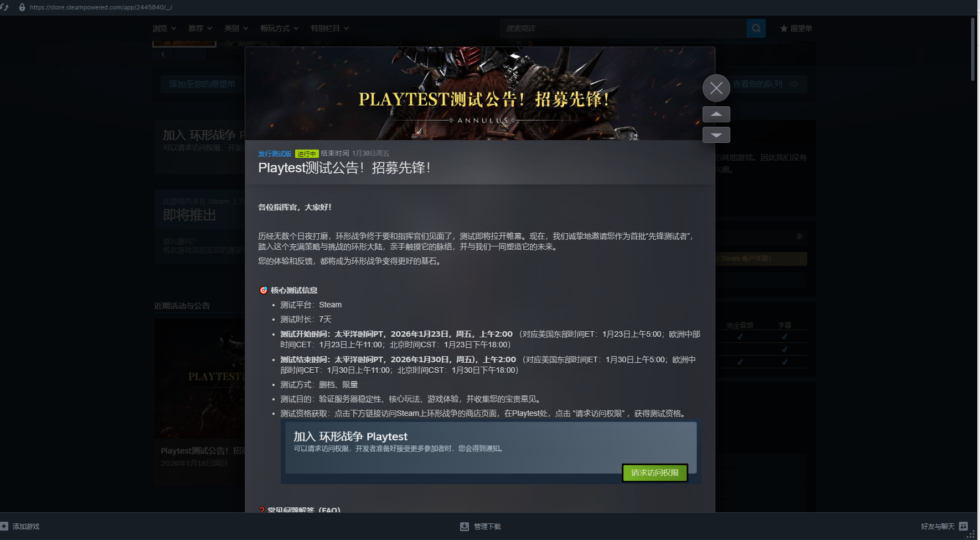This screenshot has width=980, height=540.
Task: Open the 畅玩方式 dropdown
Action: point(280,28)
